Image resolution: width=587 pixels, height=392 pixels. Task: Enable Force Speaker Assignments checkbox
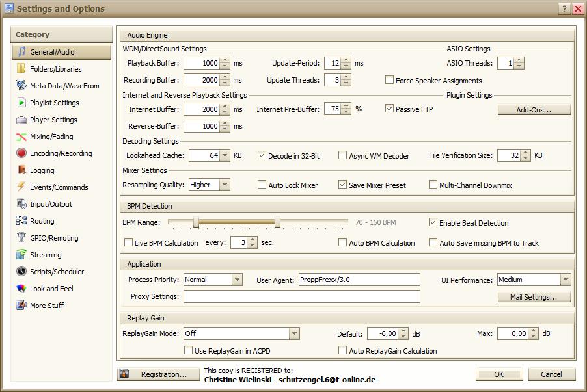tap(390, 81)
